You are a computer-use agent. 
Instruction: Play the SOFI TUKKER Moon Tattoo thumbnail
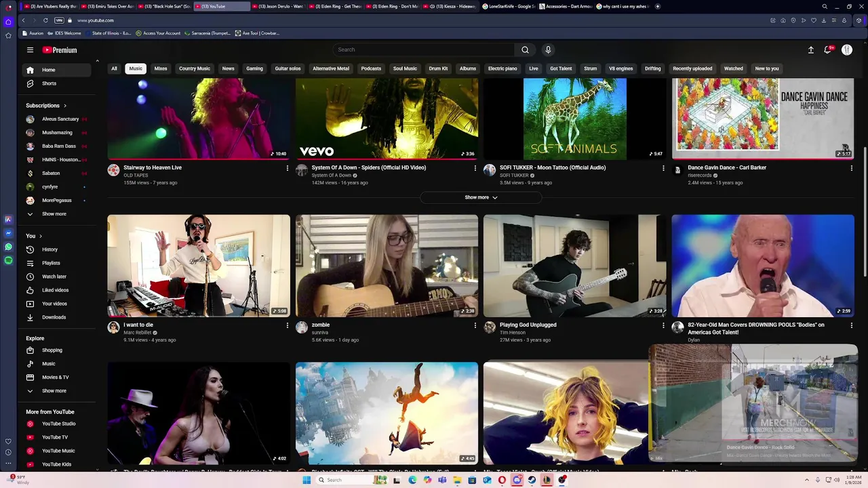coord(575,119)
